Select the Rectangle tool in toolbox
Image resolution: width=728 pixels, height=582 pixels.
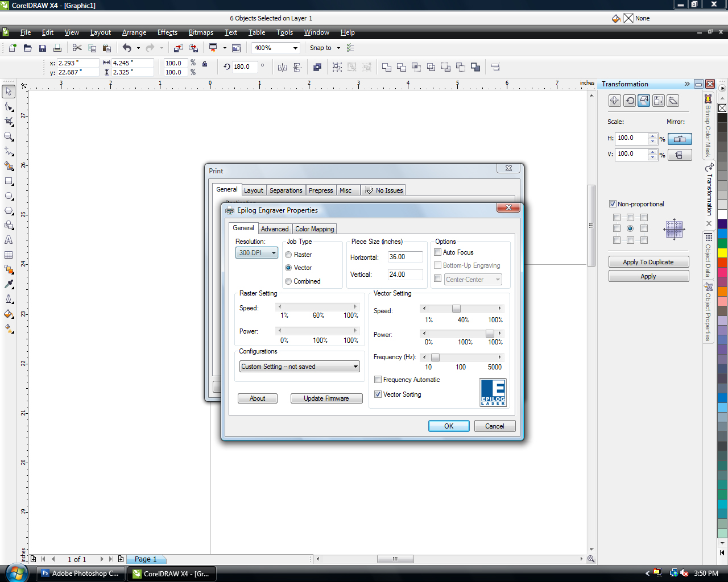(x=9, y=181)
